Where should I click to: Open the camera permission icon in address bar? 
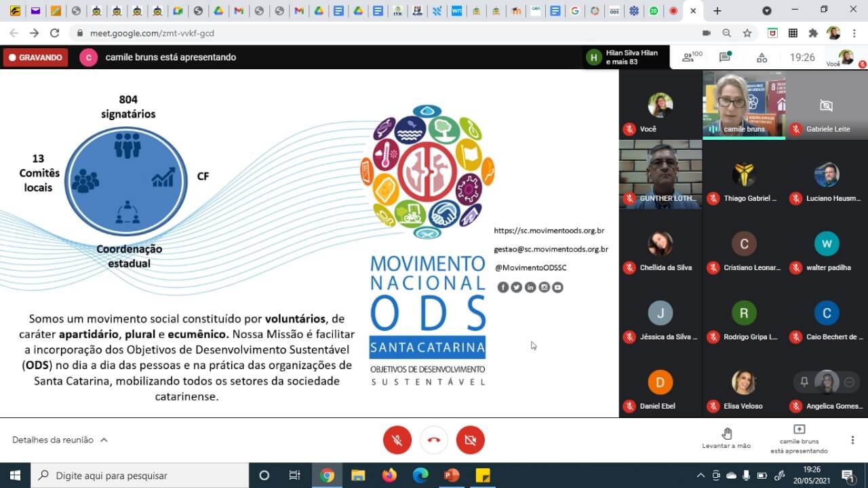707,33
